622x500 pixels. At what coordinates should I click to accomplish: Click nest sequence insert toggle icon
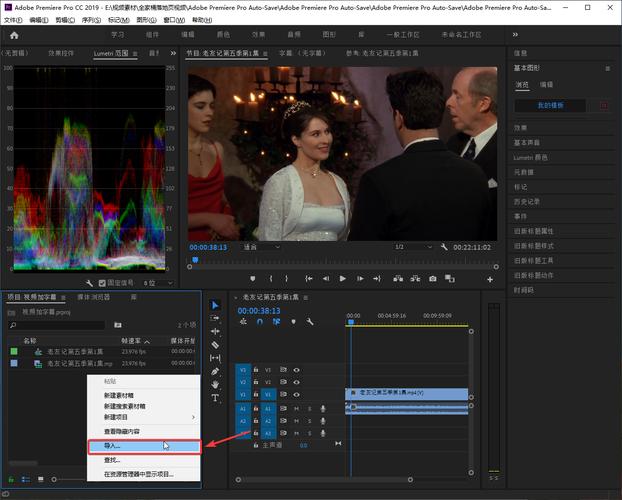pyautogui.click(x=243, y=321)
